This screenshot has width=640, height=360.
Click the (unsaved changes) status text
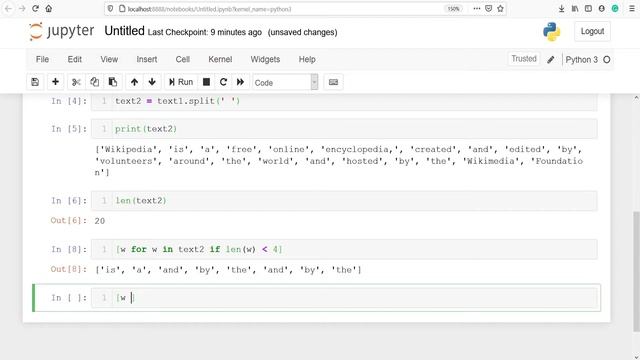tap(302, 32)
